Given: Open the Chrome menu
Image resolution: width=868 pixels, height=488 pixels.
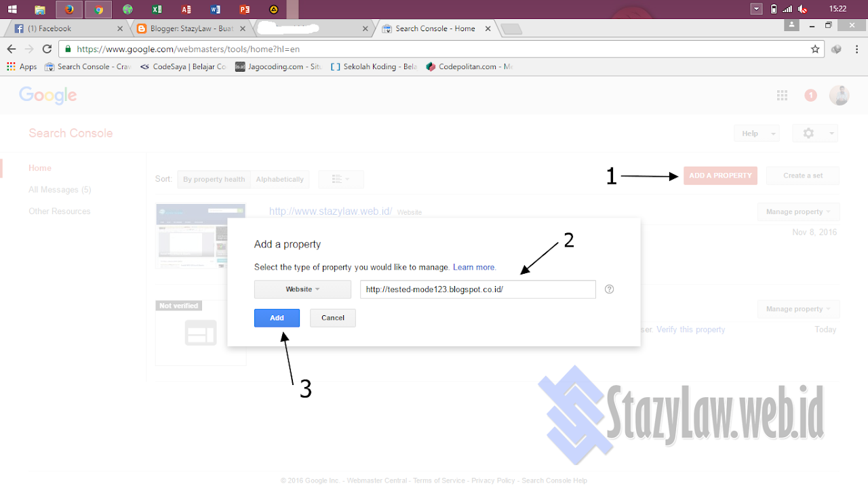Looking at the screenshot, I should click(x=856, y=49).
